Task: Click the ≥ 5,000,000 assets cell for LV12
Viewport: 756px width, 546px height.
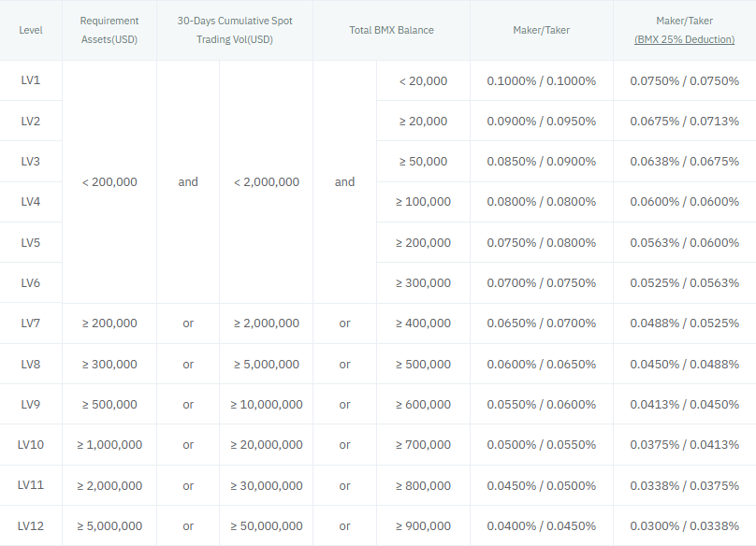Action: 109,525
